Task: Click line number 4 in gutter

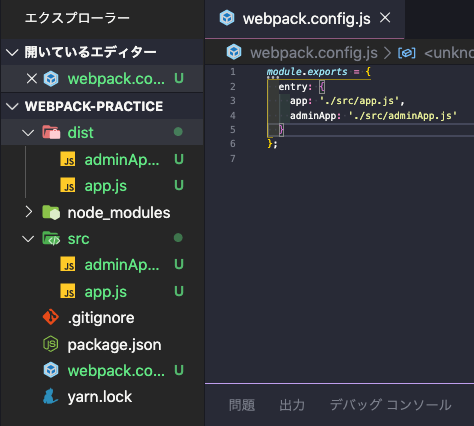Action: [x=233, y=116]
